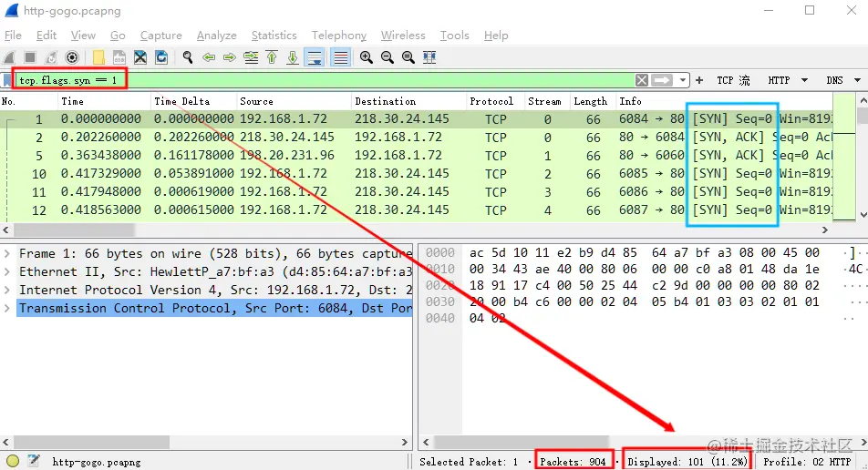The height and width of the screenshot is (470, 868).
Task: Open the recent display filters dropdown
Action: 683,81
